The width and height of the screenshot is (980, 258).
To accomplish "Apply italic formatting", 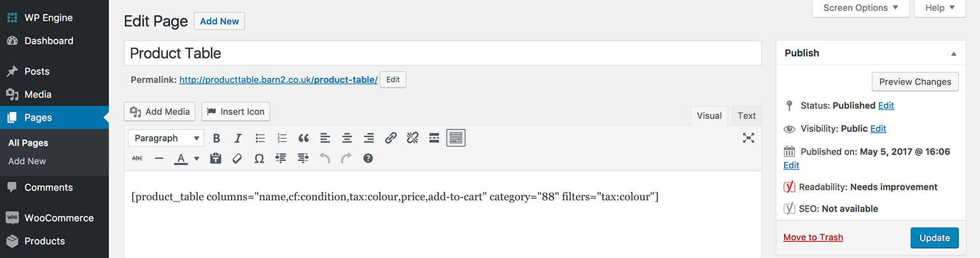I will [x=238, y=138].
